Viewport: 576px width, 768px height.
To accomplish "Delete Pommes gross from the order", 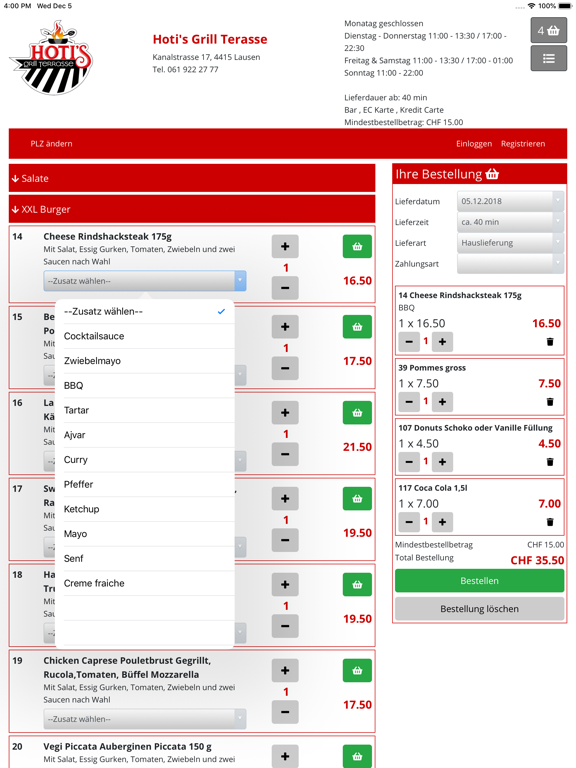I will point(550,402).
